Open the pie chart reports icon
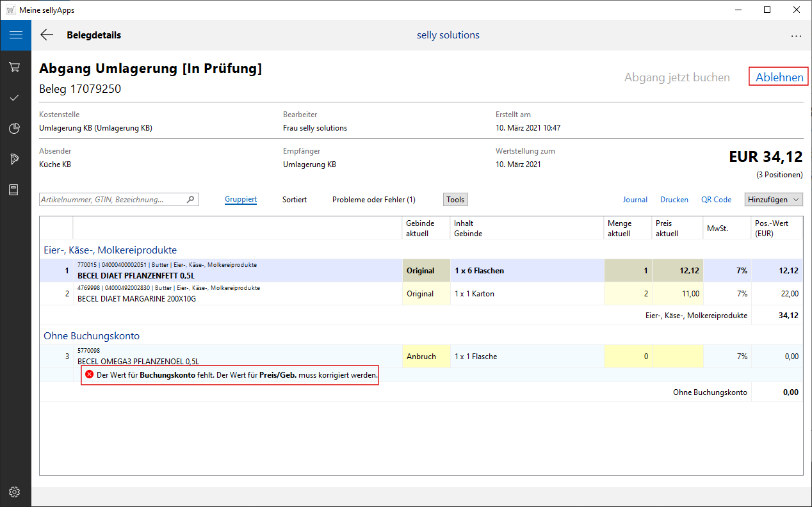This screenshot has width=812, height=507. point(15,129)
